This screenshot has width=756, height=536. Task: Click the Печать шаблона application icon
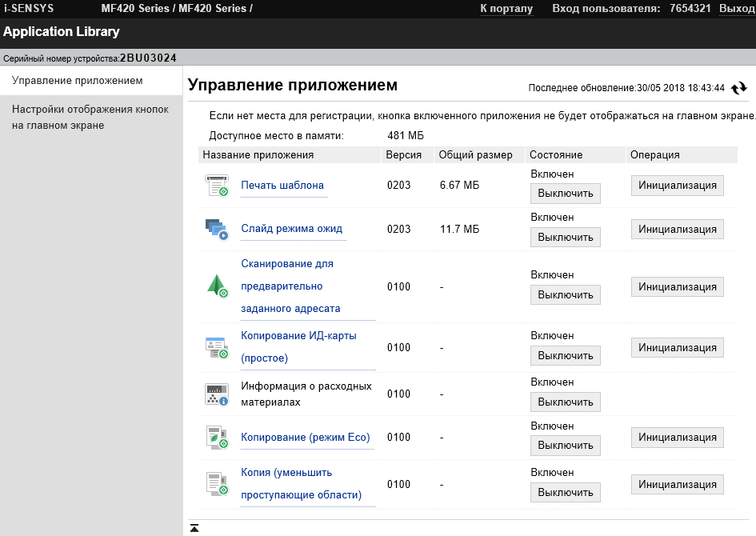pyautogui.click(x=217, y=186)
